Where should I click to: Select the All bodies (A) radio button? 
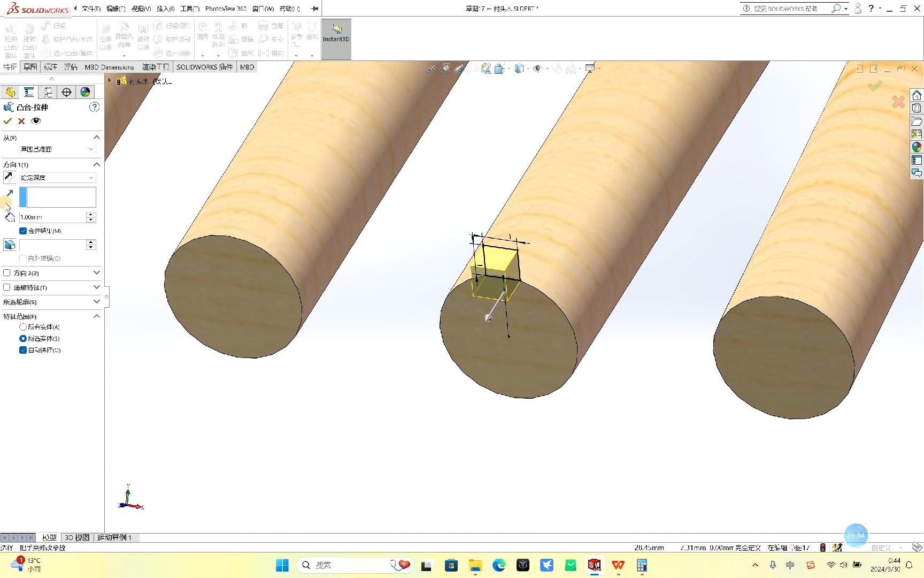[x=23, y=326]
